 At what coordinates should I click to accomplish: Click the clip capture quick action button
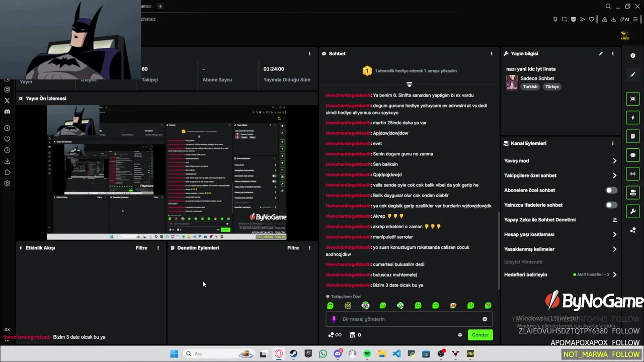coord(633,99)
